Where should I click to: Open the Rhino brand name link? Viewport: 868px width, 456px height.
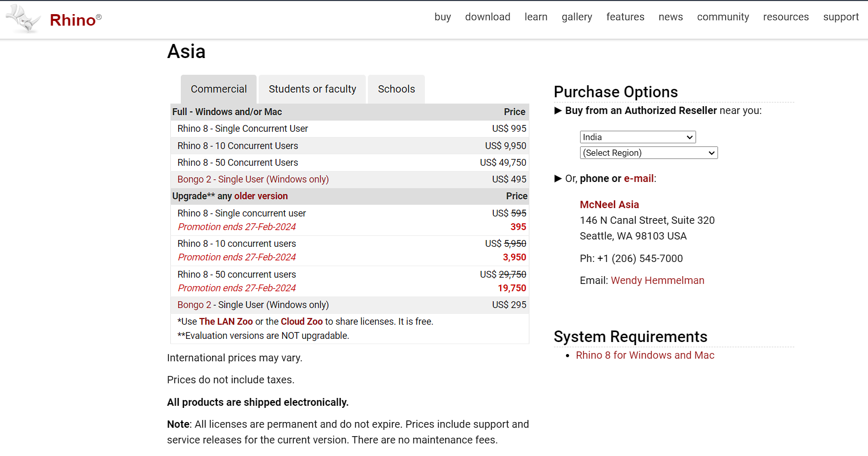(x=75, y=20)
